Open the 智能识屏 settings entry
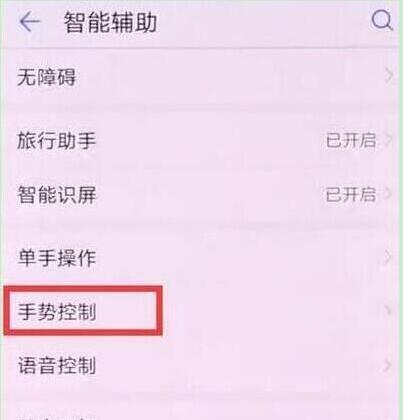The image size is (403, 420). 201,195
